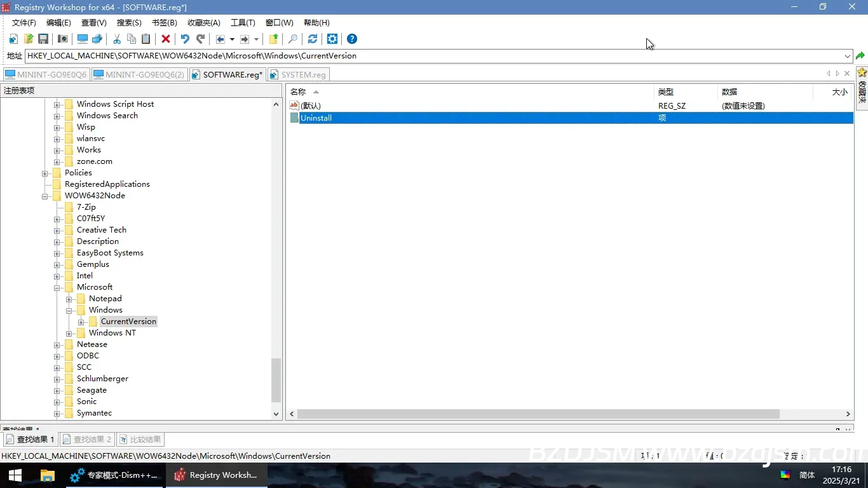Open the 编辑(E) menu
Screen dimensions: 868x488
point(58,23)
